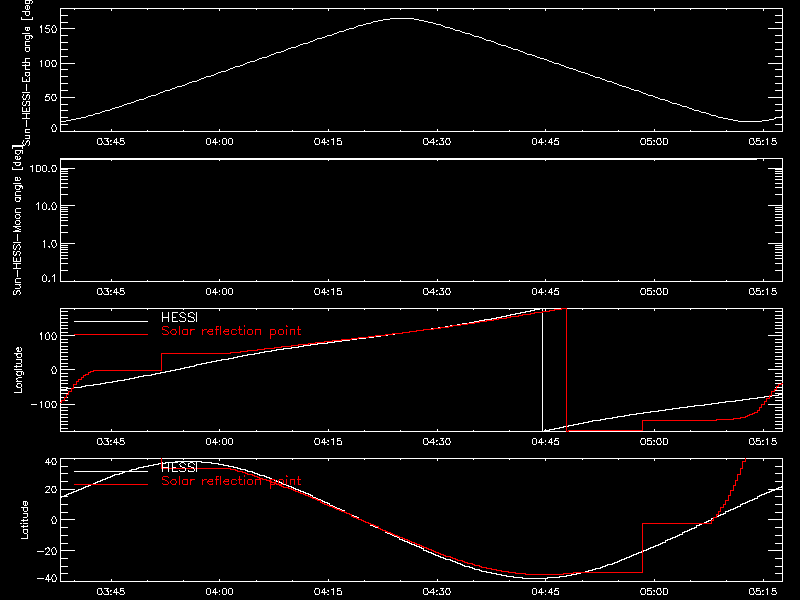The height and width of the screenshot is (600, 800).
Task: Click the 0 tick on Longitude axis
Action: (x=54, y=370)
